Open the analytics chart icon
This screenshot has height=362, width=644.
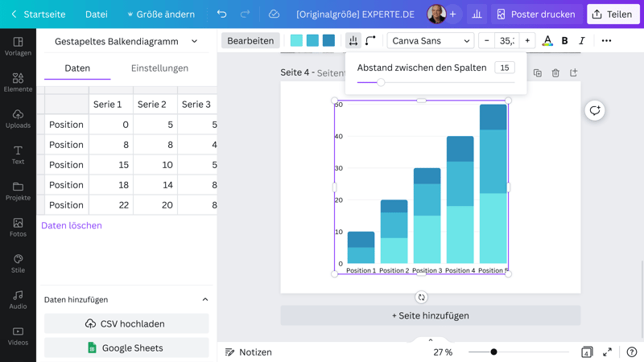(x=477, y=14)
